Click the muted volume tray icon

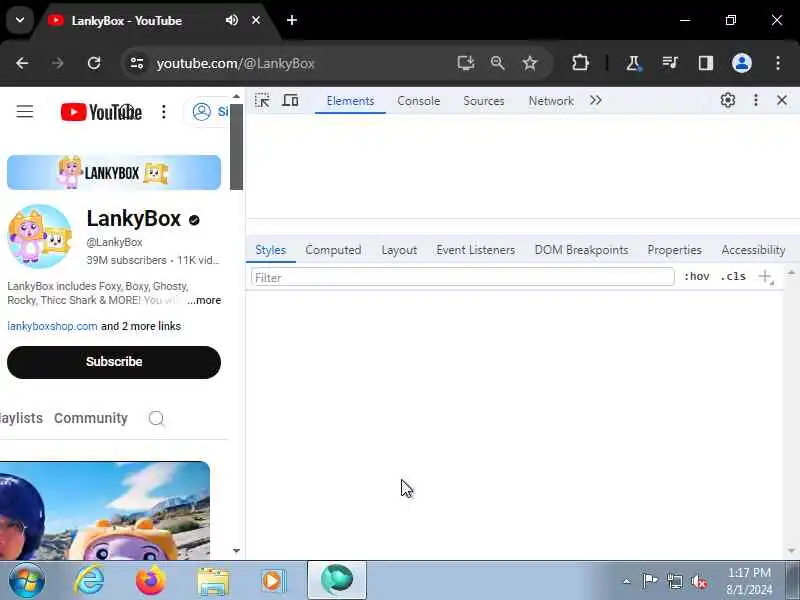click(x=699, y=581)
